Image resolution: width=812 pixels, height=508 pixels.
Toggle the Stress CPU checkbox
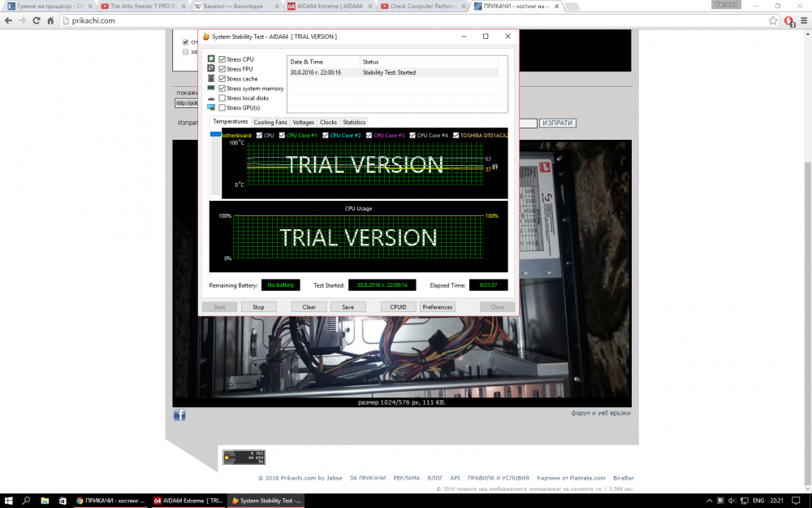[222, 59]
